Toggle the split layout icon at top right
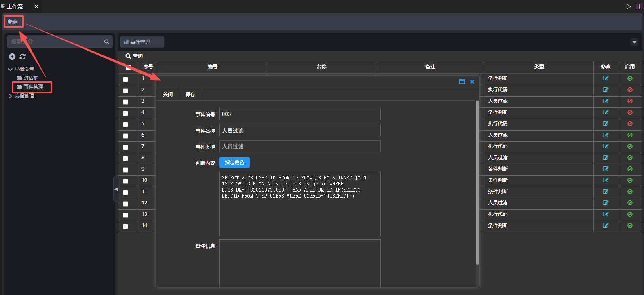 (639, 6)
